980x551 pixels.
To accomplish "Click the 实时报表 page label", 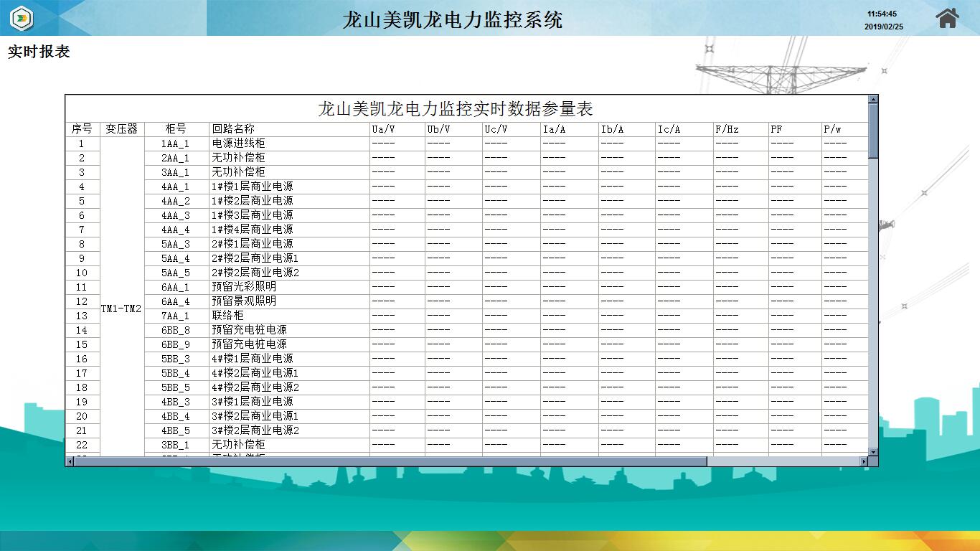I will tap(39, 52).
